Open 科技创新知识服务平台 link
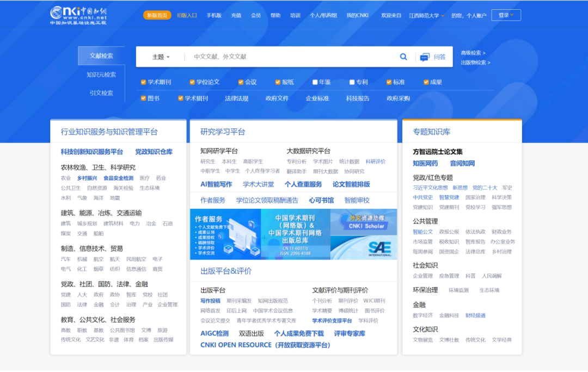Viewport: 588px width, 372px height. point(92,152)
